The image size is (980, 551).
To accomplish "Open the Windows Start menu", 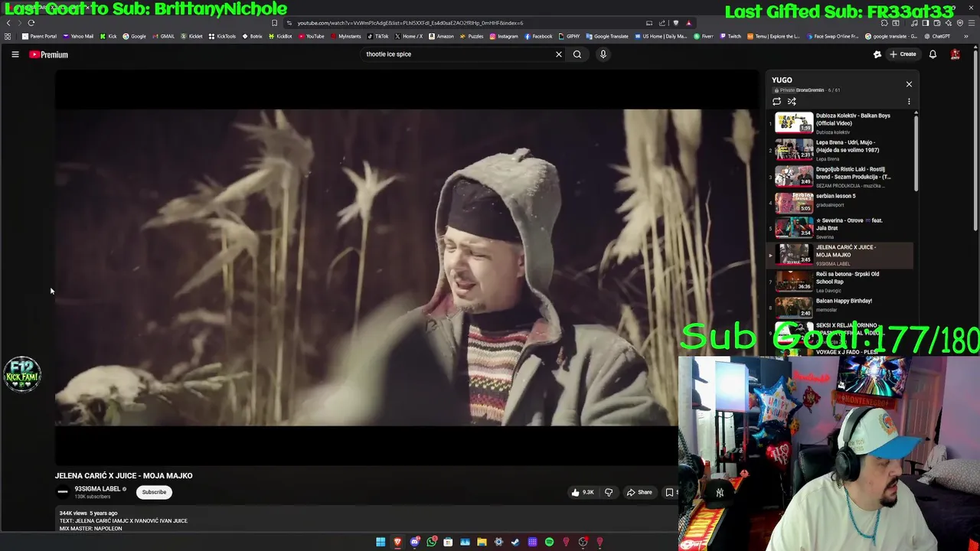I will (x=381, y=542).
